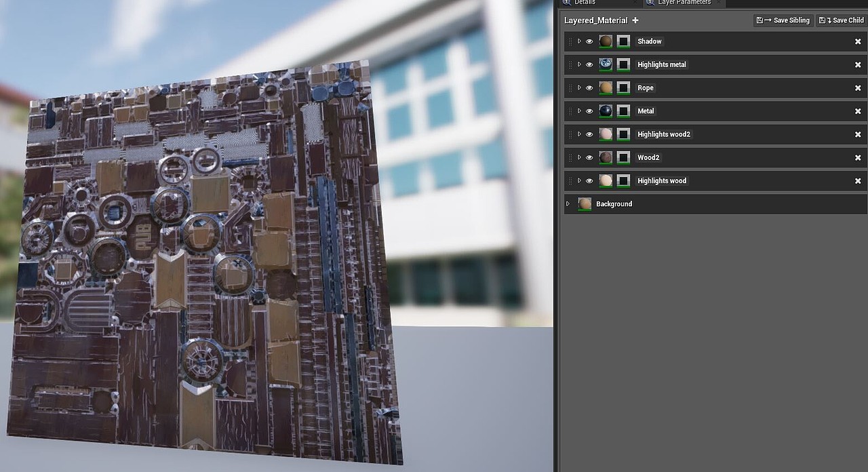Remove the Shadow layer with its X
The height and width of the screenshot is (472, 868).
(858, 41)
